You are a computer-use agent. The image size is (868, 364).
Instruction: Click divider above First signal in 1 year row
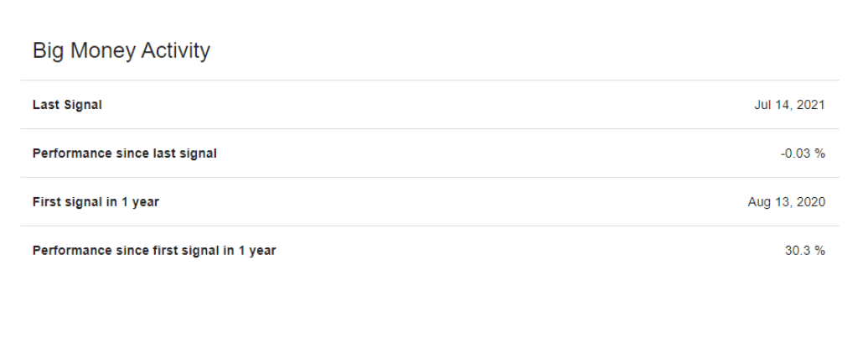(430, 177)
